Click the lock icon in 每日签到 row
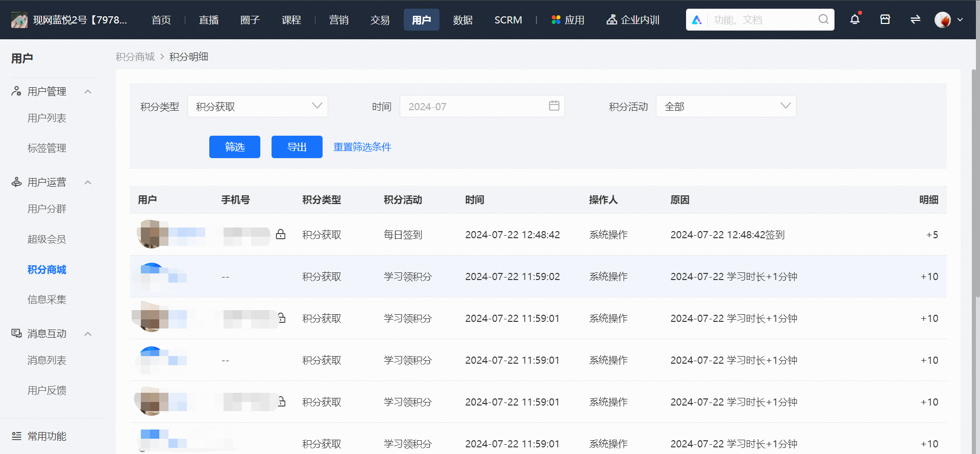The image size is (980, 454). pyautogui.click(x=281, y=234)
